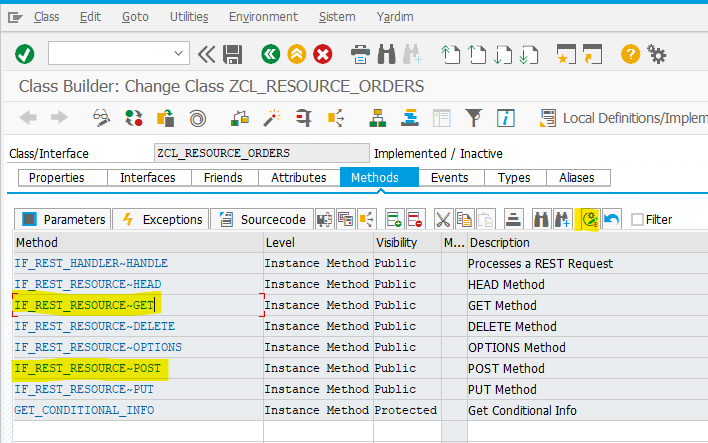
Task: Open class documentation info icon
Action: pyautogui.click(x=506, y=118)
